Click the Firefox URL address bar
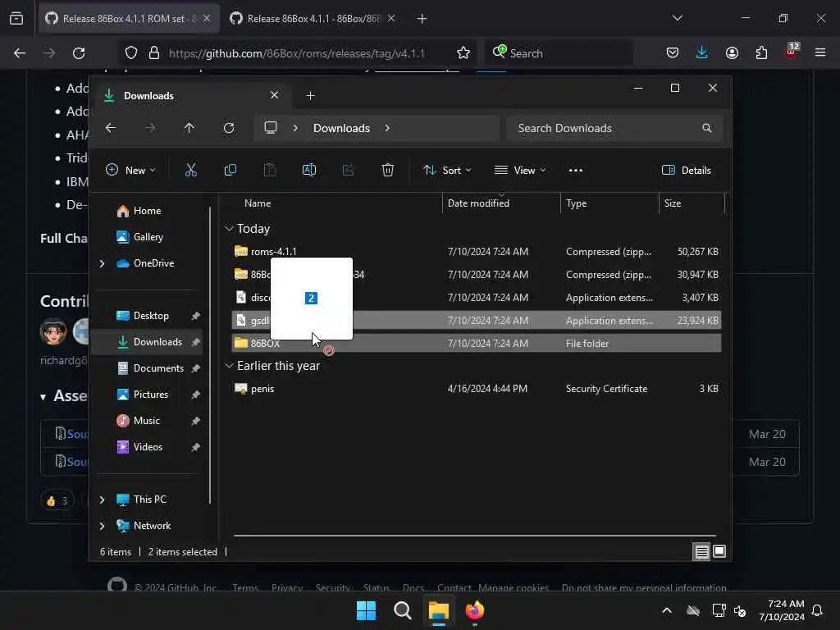840x630 pixels. (297, 53)
